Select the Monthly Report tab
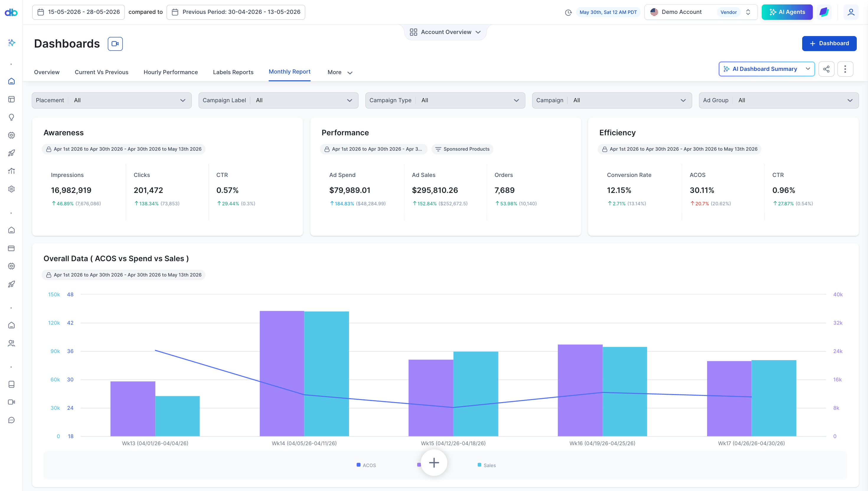 tap(289, 71)
